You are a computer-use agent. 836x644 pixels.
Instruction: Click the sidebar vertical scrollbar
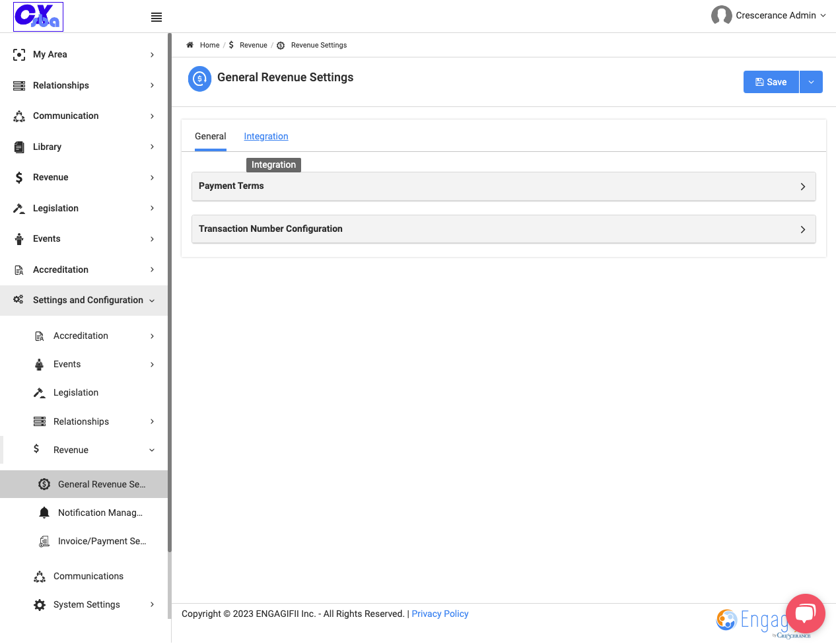[170, 292]
